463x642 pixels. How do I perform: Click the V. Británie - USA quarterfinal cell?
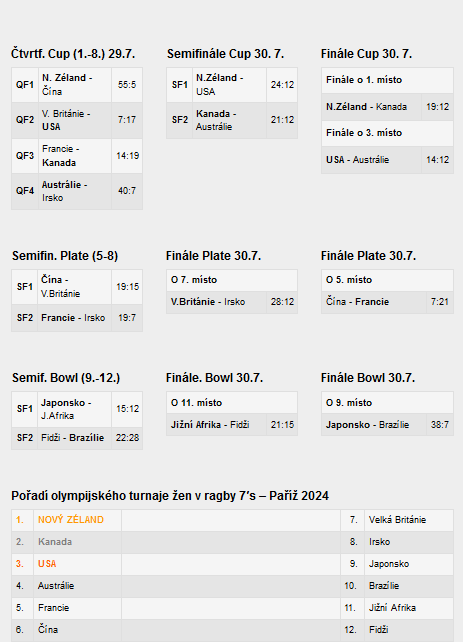point(75,120)
